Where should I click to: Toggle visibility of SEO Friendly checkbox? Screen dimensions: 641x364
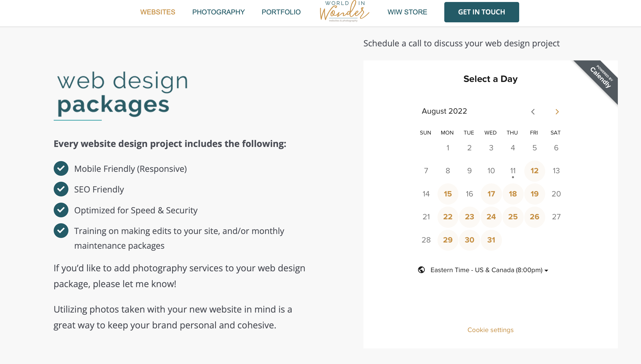pyautogui.click(x=61, y=189)
